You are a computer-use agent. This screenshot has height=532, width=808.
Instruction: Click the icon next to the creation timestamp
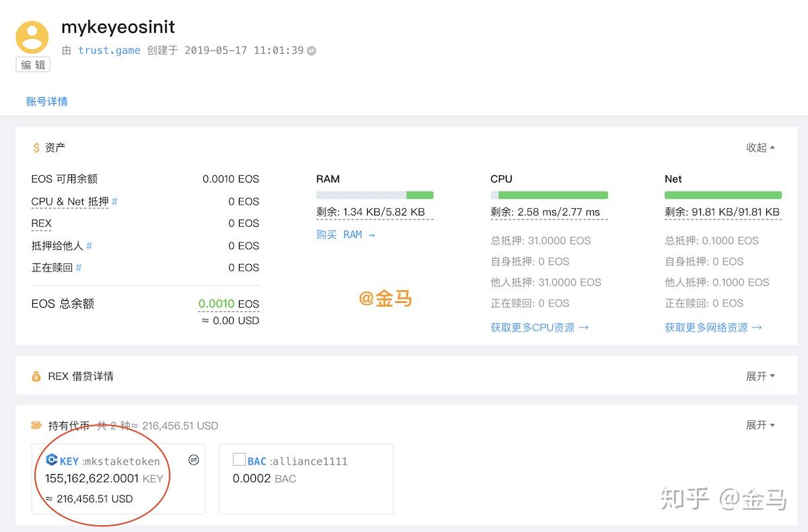pos(312,51)
